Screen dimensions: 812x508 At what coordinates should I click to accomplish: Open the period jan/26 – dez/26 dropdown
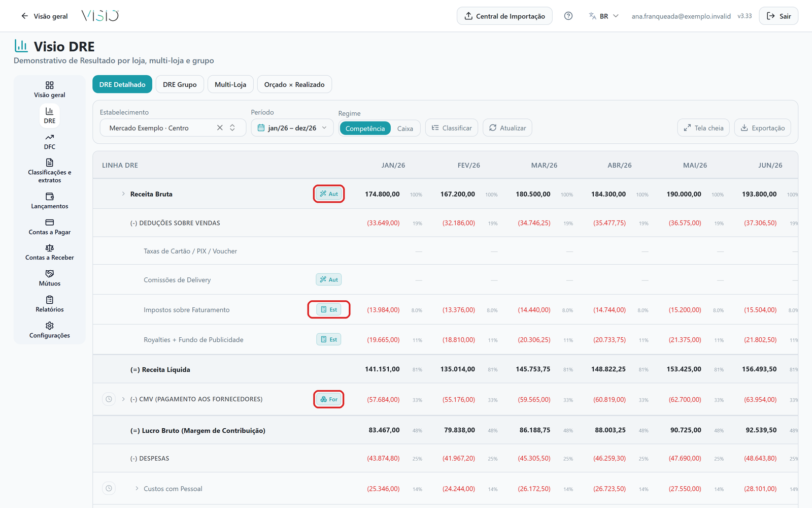(292, 128)
